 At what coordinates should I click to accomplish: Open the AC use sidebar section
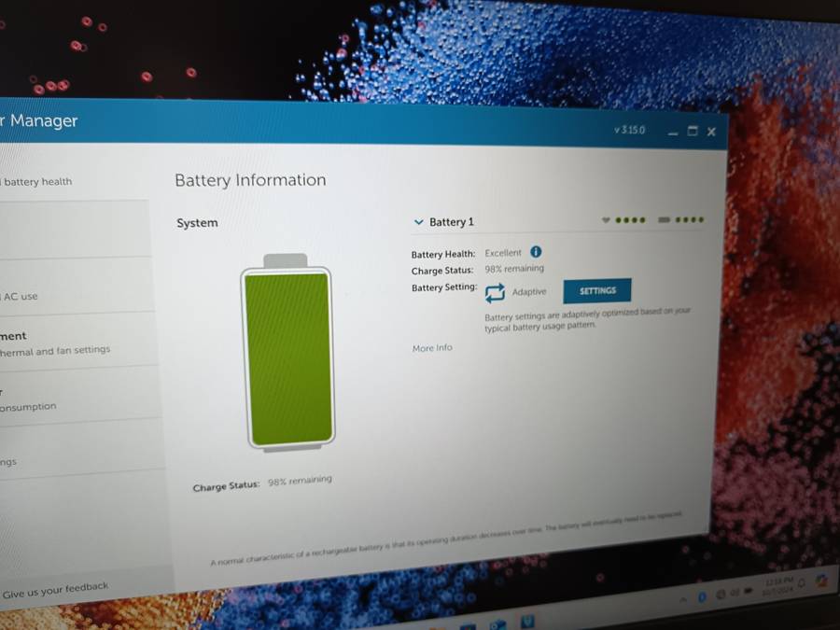click(x=21, y=297)
